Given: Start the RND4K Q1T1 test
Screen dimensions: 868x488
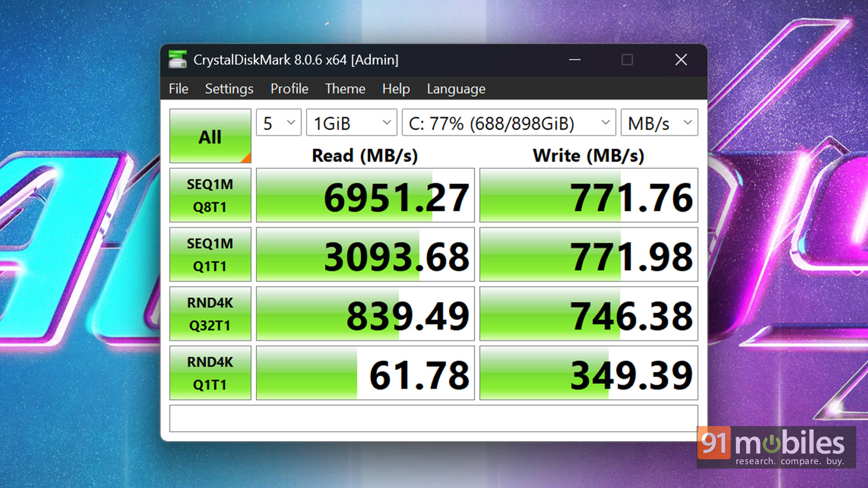Looking at the screenshot, I should [x=210, y=373].
